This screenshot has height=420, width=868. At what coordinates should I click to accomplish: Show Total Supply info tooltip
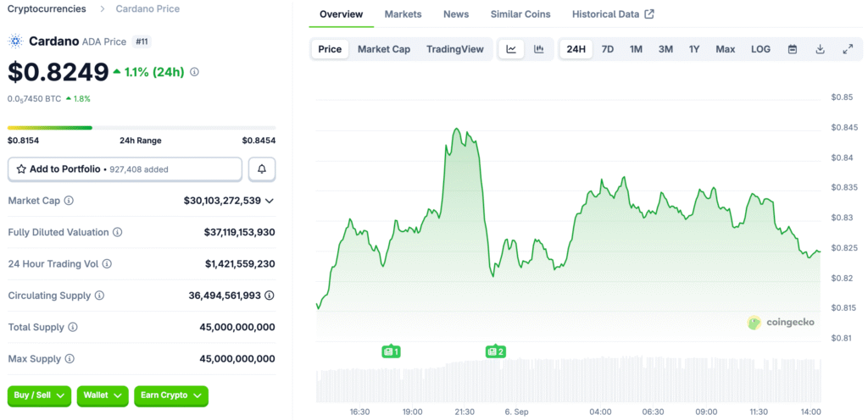click(73, 327)
